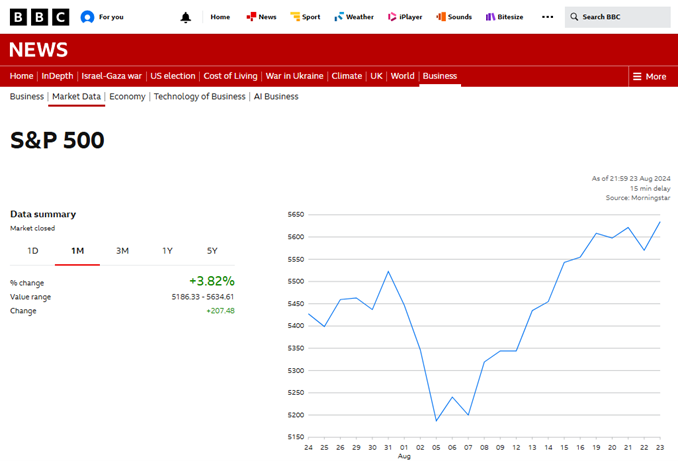Click the chart's low point on 05 Aug
This screenshot has width=678, height=461.
pos(436,420)
